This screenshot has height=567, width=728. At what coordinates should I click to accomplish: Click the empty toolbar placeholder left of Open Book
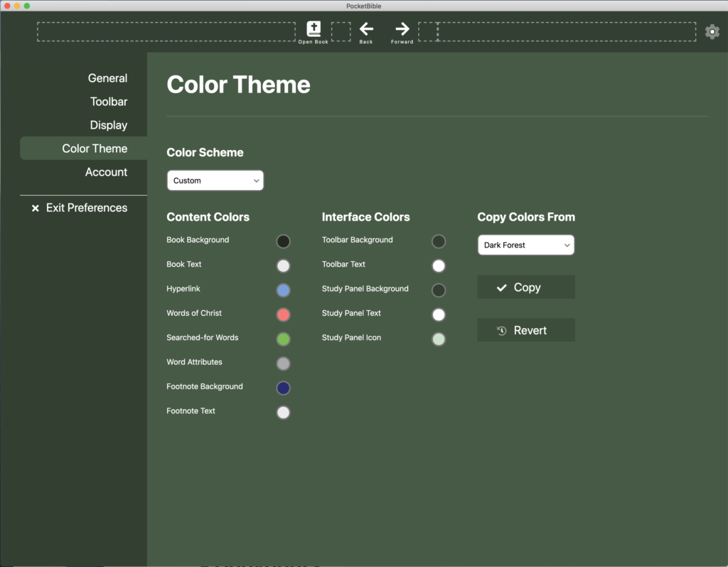[x=166, y=31]
